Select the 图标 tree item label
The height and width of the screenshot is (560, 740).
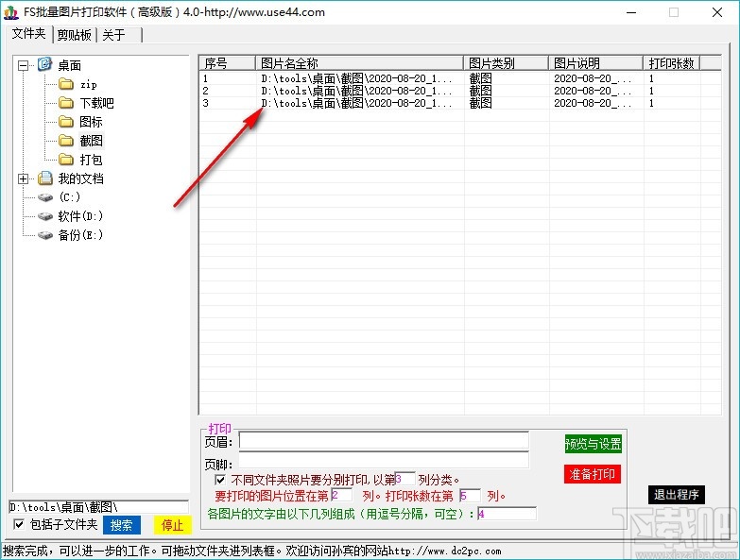(x=91, y=122)
